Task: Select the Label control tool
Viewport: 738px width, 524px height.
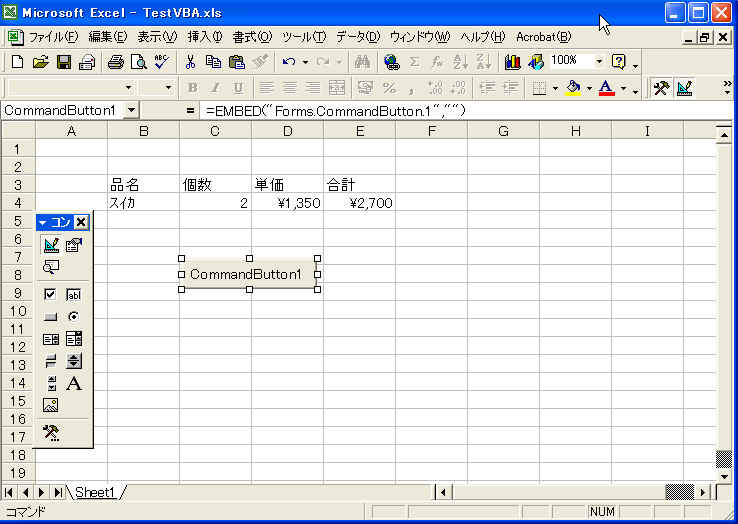Action: tap(73, 384)
